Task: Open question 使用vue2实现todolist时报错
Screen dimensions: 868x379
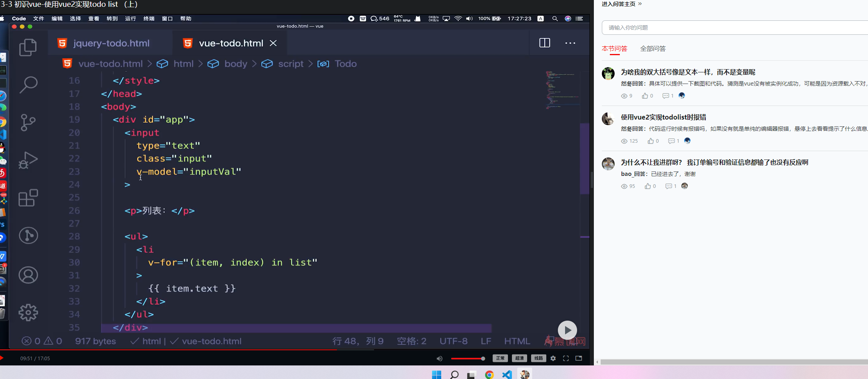Action: (664, 117)
